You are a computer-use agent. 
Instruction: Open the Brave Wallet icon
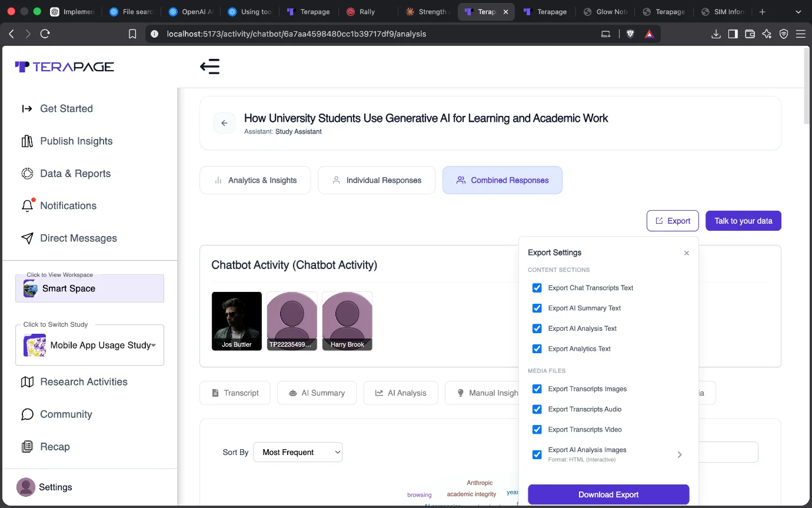(x=750, y=34)
